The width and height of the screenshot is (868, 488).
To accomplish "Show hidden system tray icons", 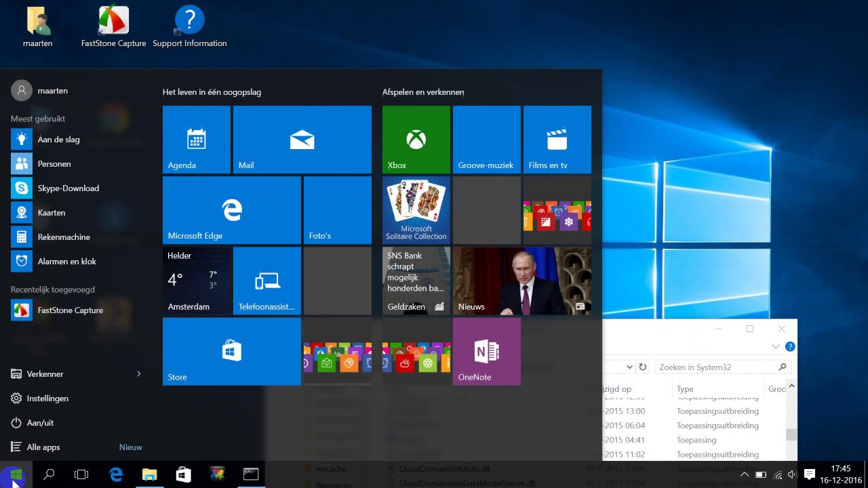I will coord(745,475).
